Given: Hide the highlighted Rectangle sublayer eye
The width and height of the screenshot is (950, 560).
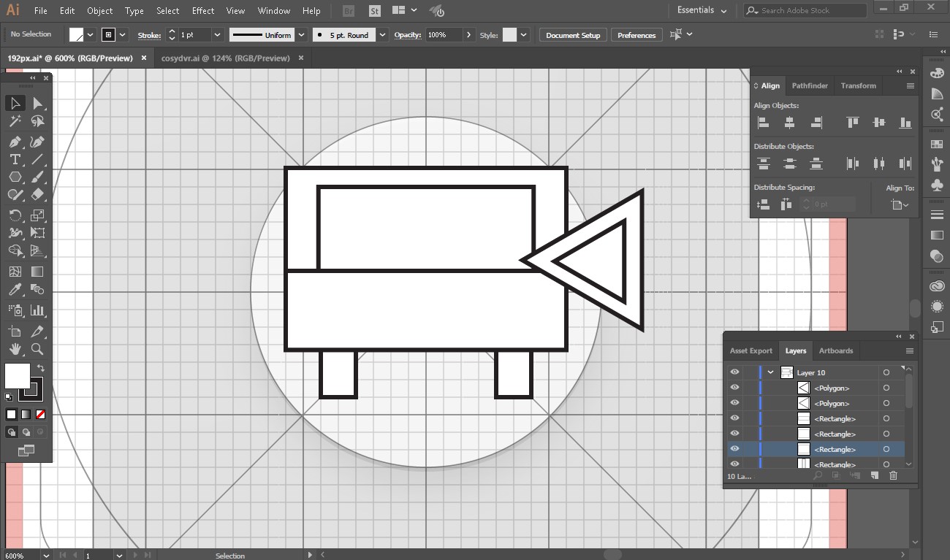Looking at the screenshot, I should coord(735,449).
